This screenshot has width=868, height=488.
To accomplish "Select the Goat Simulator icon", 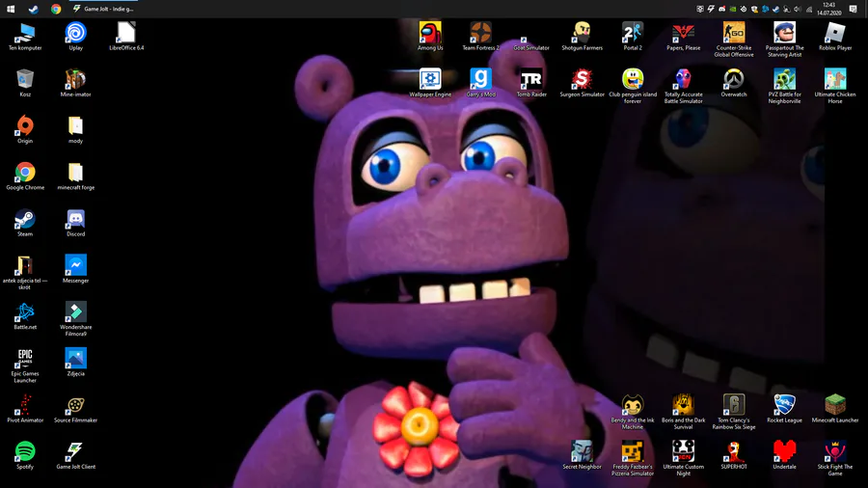I will (530, 37).
